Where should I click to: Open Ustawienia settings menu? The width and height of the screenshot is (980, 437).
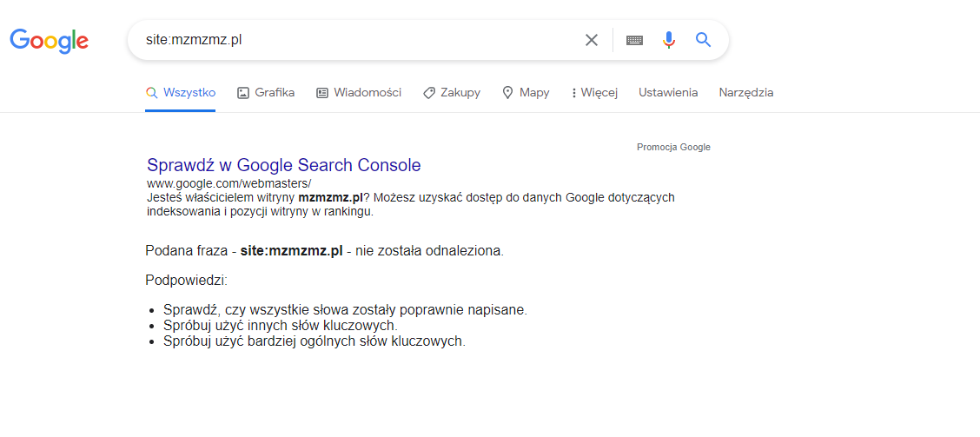pyautogui.click(x=668, y=93)
